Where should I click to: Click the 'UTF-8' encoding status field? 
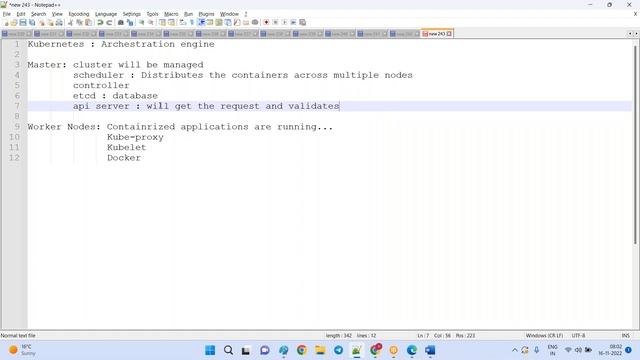[x=578, y=336]
